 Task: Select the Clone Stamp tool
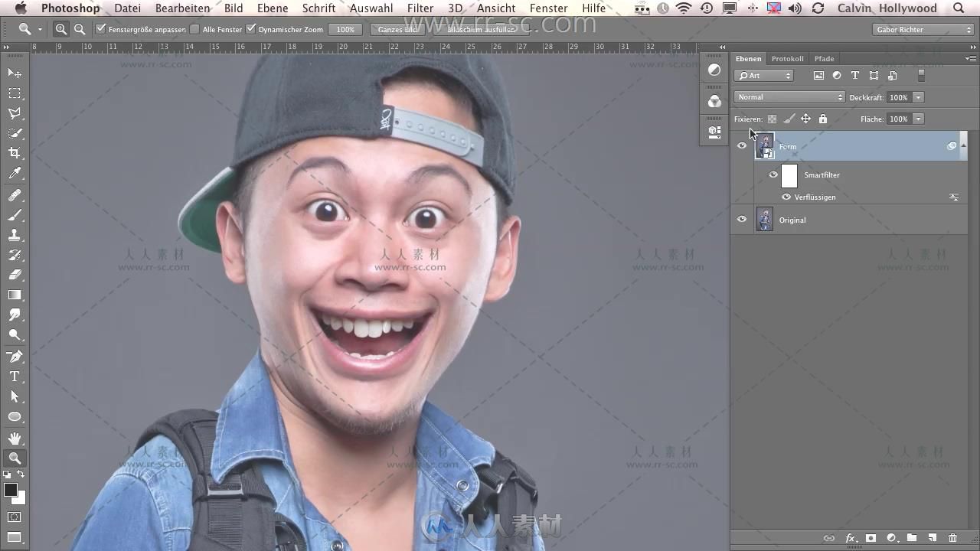tap(15, 235)
